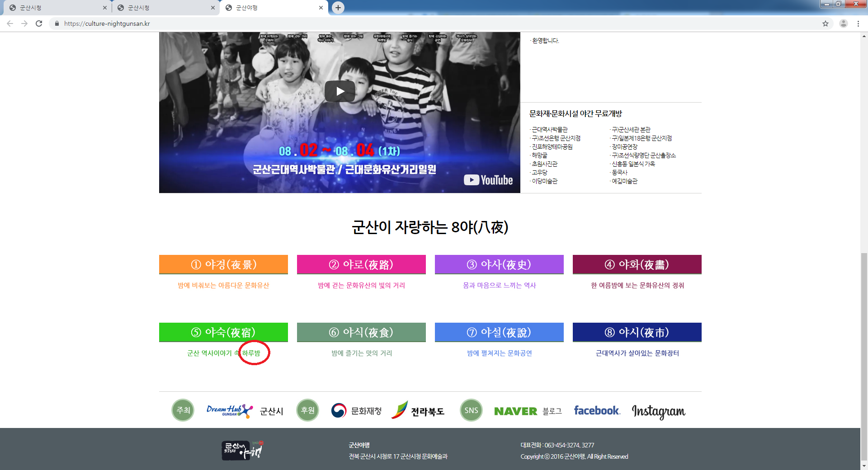Click the 근대역사박물관 list link
868x470 pixels.
(x=550, y=130)
